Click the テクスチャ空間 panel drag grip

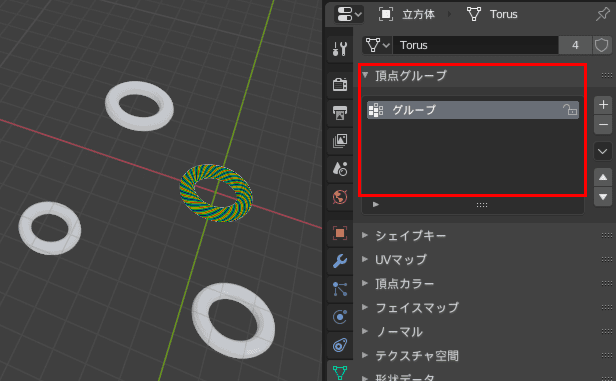tap(607, 355)
